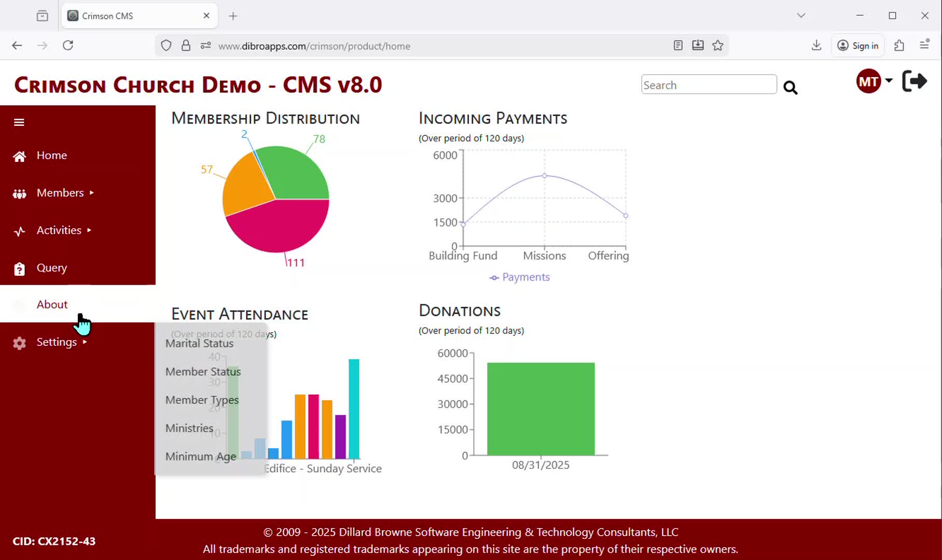
Task: Bookmark page with the star icon
Action: (717, 46)
